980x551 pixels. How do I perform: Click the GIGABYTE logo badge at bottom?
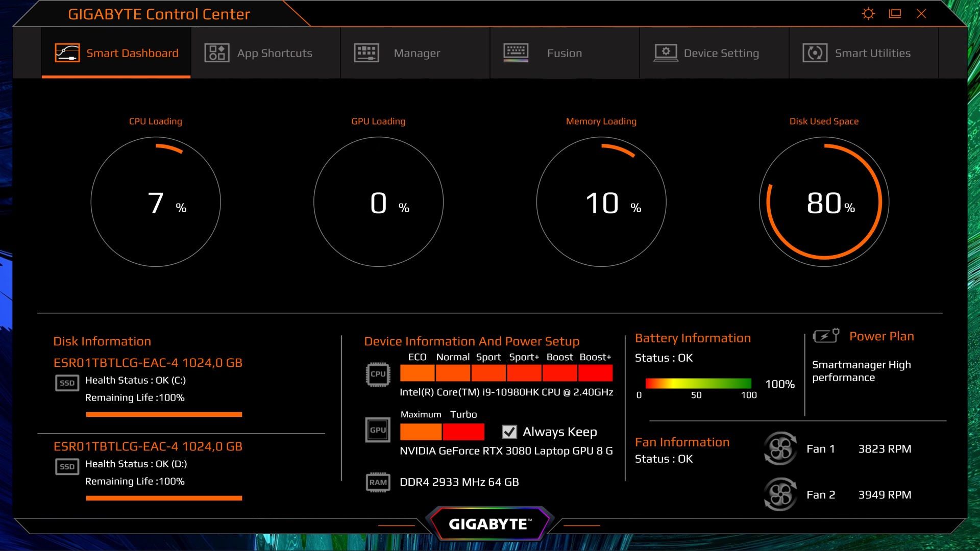pyautogui.click(x=490, y=523)
